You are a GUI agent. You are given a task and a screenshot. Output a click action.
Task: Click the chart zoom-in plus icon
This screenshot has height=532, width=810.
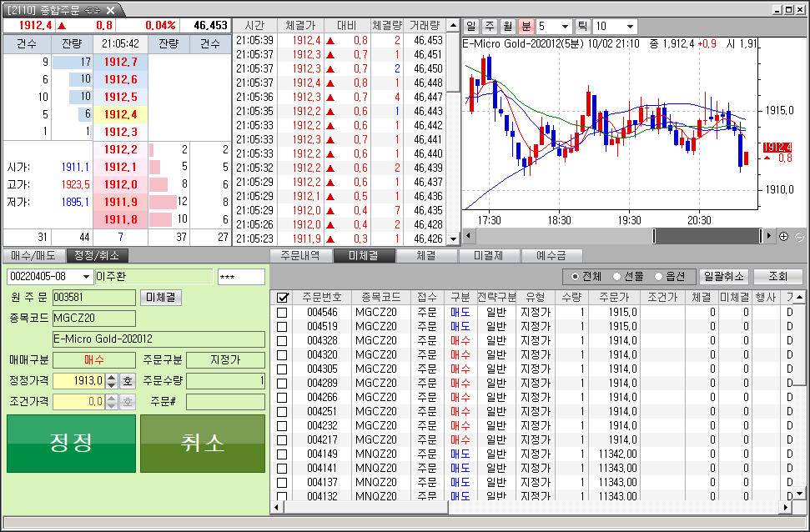click(783, 237)
